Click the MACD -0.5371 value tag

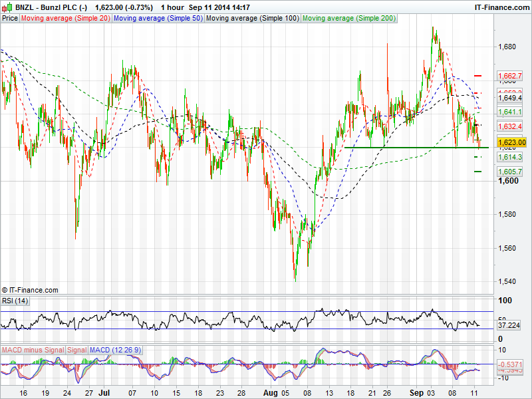coord(509,364)
